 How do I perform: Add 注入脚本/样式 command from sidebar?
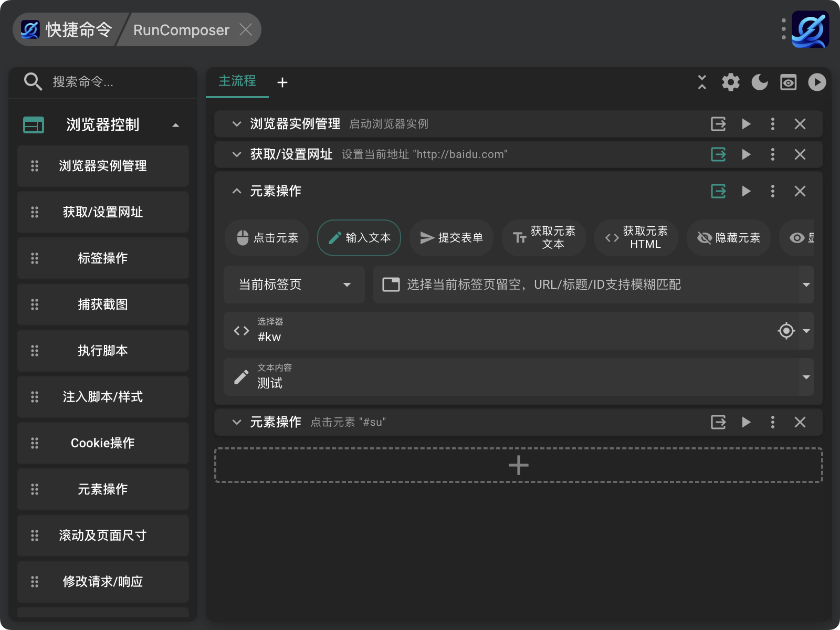103,397
